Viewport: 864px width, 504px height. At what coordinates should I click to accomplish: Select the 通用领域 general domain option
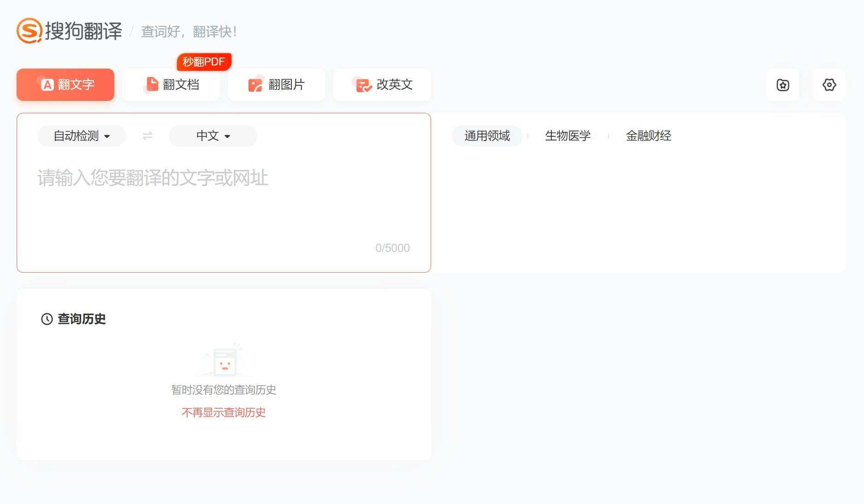pos(487,135)
